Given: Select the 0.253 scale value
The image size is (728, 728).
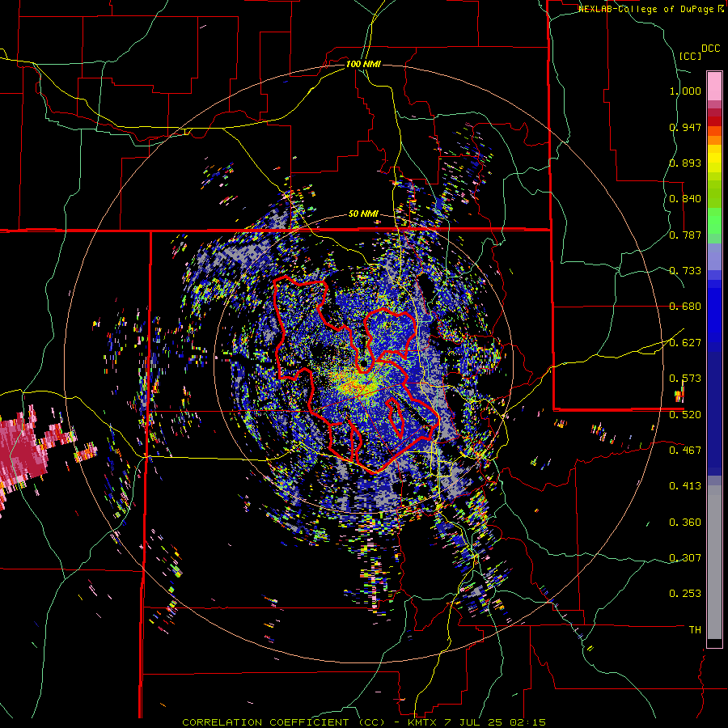Looking at the screenshot, I should [685, 594].
